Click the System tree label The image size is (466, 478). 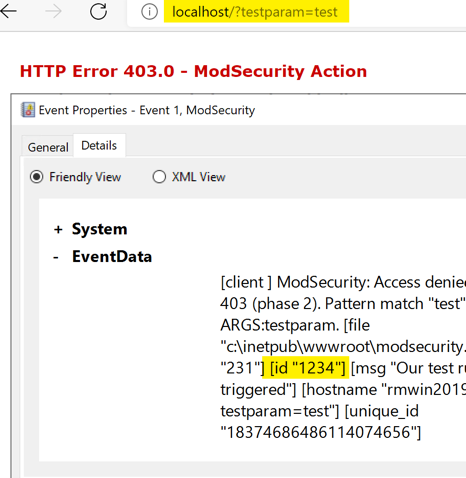[x=99, y=229]
